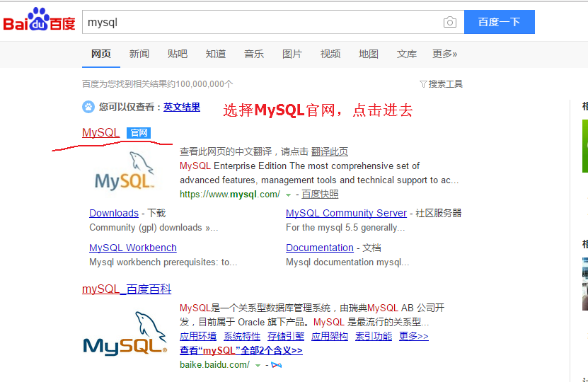Click the 翻译此页 link
588x382 pixels.
coord(329,151)
